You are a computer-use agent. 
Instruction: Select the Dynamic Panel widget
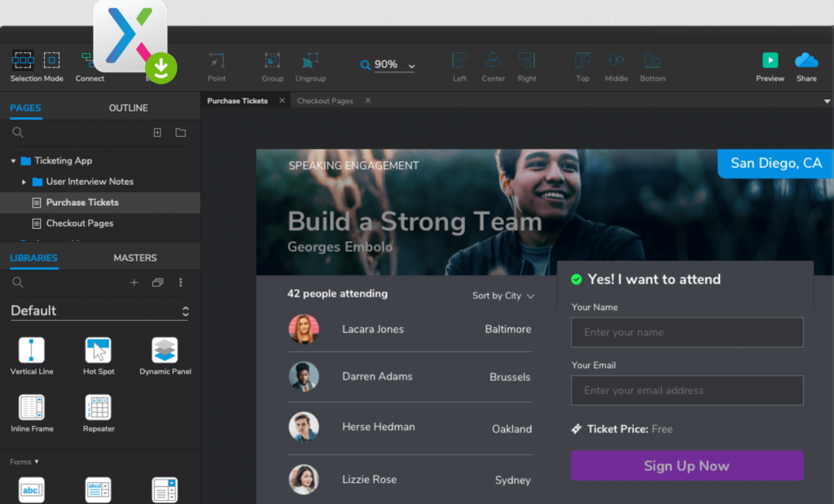point(165,350)
